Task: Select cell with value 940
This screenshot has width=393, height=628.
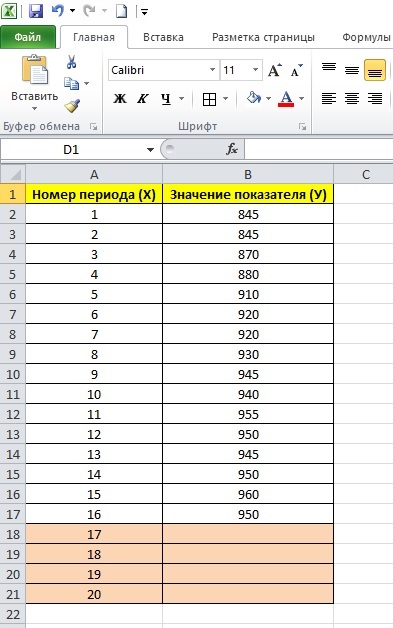Action: tap(248, 395)
